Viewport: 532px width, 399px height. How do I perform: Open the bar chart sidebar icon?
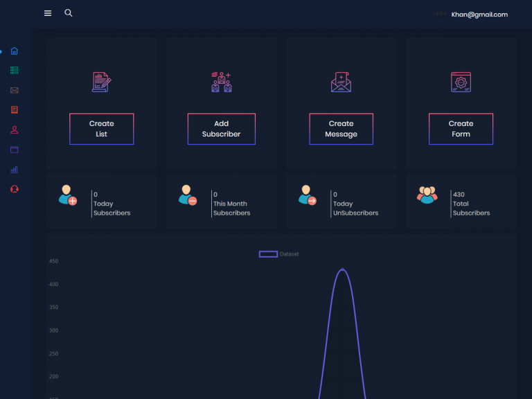[15, 169]
